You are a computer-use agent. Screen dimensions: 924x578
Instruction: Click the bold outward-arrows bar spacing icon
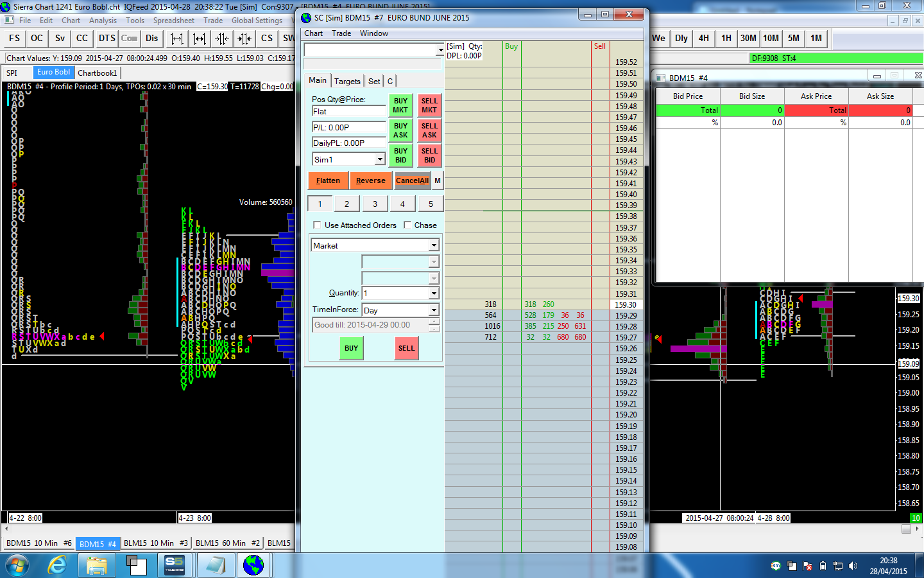pyautogui.click(x=200, y=39)
